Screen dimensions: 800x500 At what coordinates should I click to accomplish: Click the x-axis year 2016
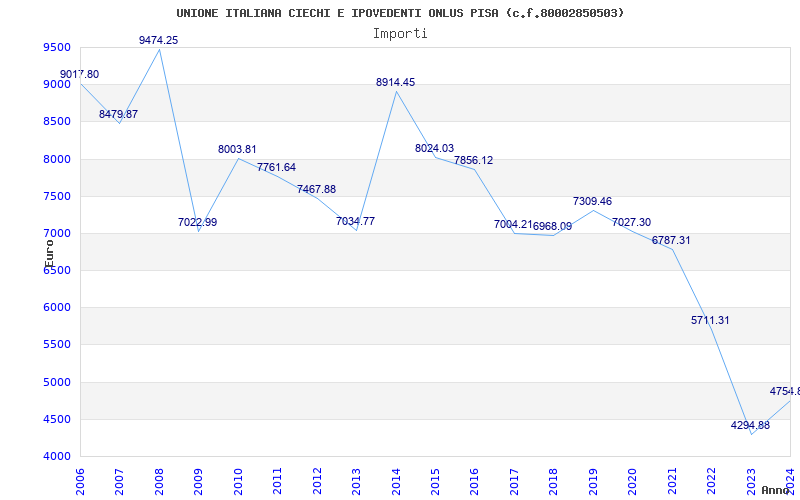point(474,481)
